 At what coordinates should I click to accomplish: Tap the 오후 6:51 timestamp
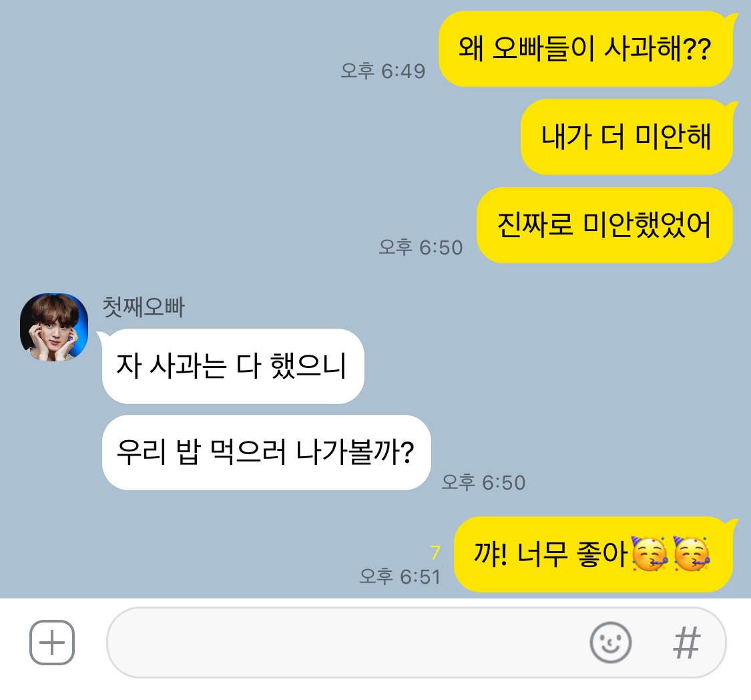[400, 576]
